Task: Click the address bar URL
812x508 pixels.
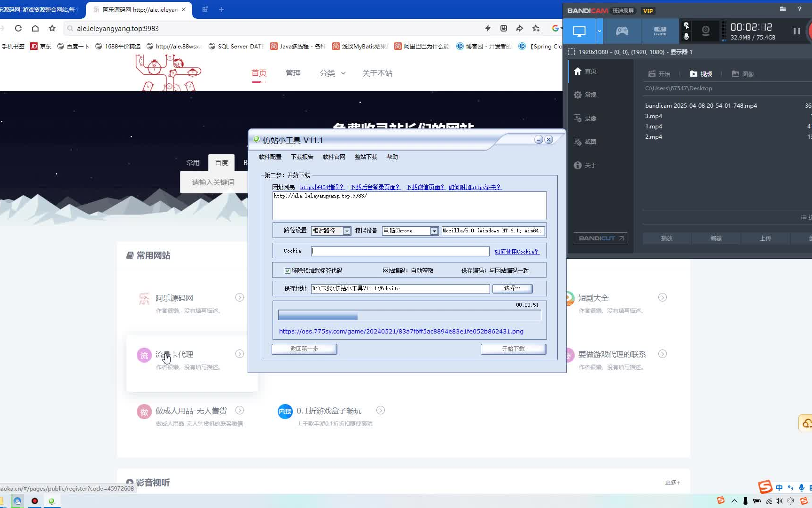Action: (x=118, y=29)
